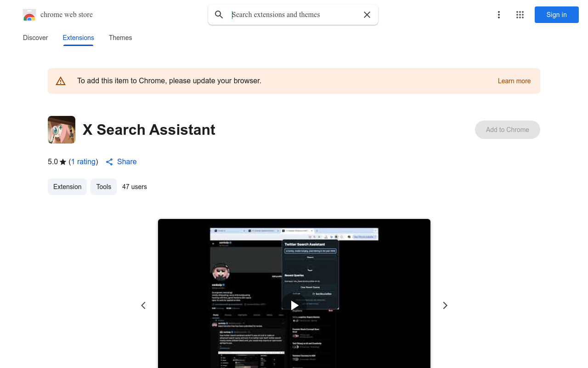
Task: Open the three-dot more options menu
Action: pos(499,15)
